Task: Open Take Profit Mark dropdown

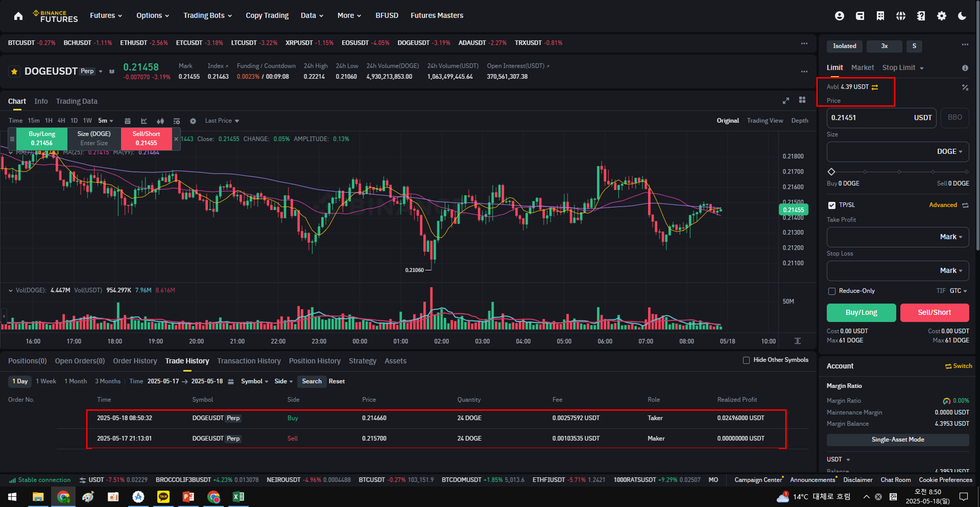Action: 950,237
